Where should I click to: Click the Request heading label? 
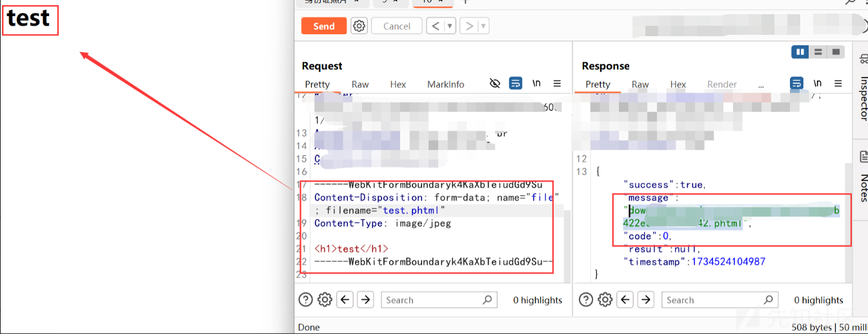tap(322, 66)
